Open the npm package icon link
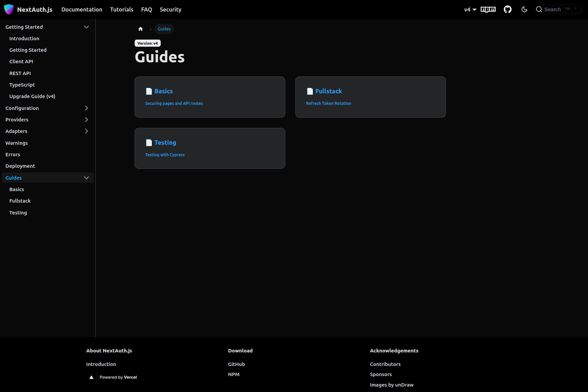Viewport: 588px width, 392px height. coord(488,9)
